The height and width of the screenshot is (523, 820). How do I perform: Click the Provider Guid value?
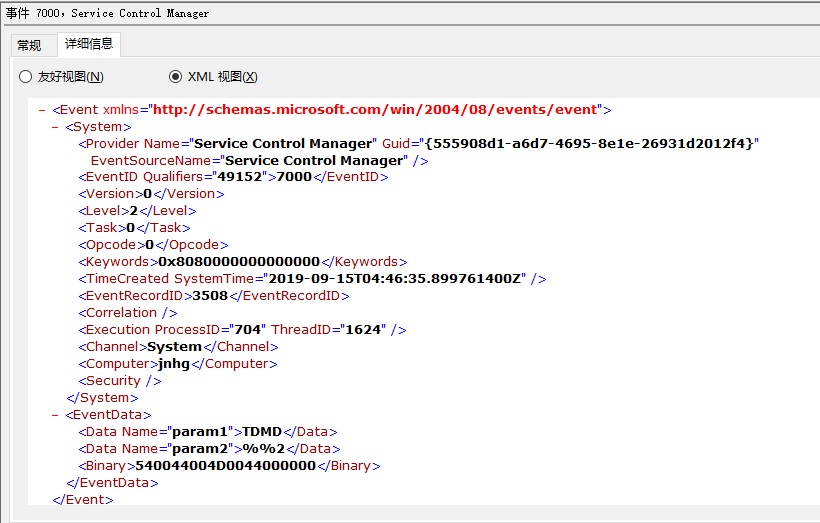[589, 143]
